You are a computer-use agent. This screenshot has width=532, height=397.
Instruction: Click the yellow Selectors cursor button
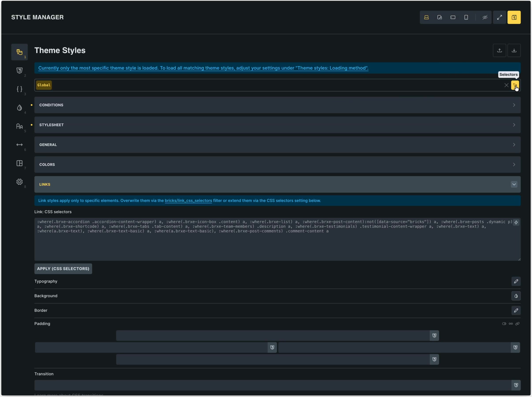515,85
